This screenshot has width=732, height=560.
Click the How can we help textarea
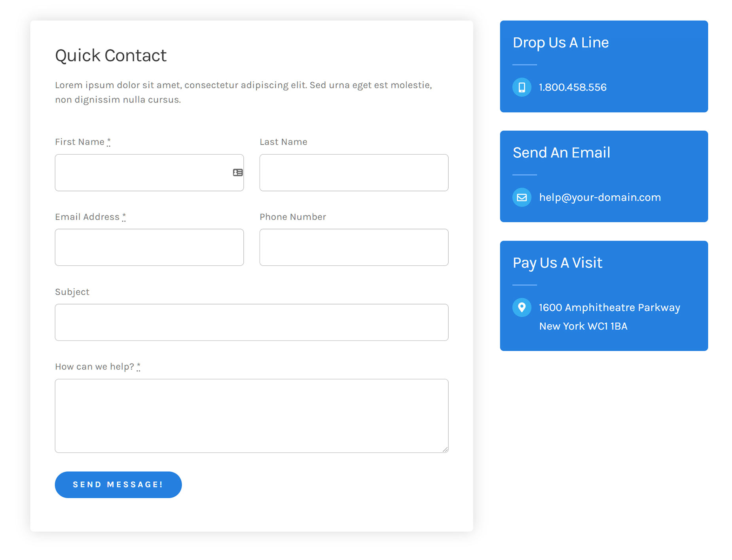point(252,416)
